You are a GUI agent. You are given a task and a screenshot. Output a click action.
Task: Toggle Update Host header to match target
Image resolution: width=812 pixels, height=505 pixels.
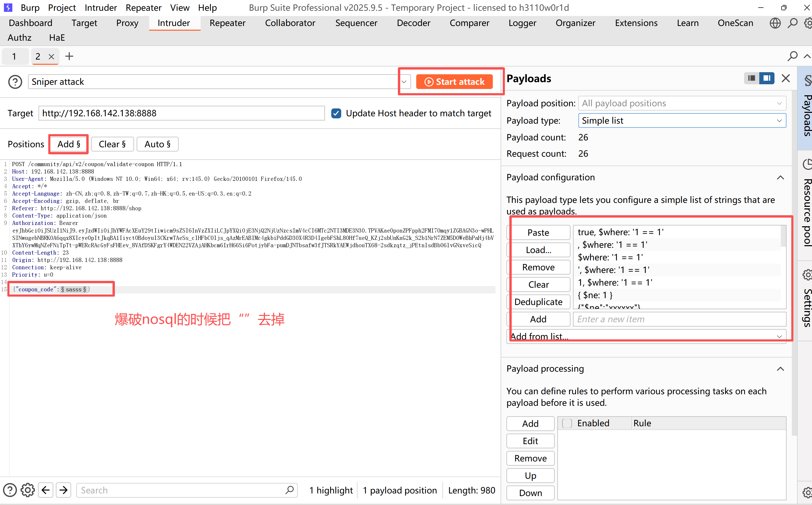click(336, 113)
